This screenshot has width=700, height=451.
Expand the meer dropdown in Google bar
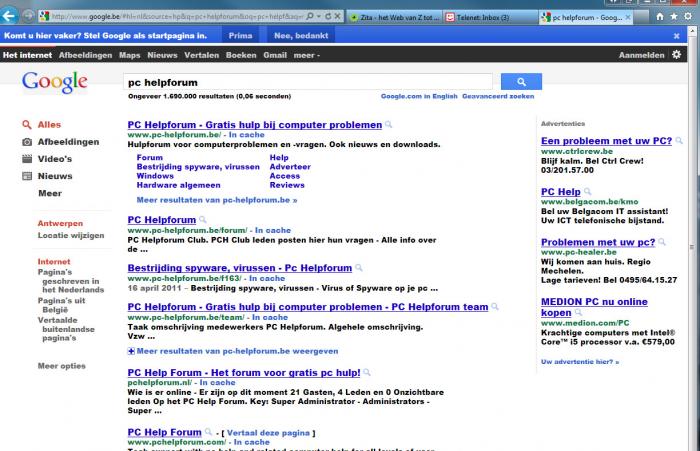[307, 55]
